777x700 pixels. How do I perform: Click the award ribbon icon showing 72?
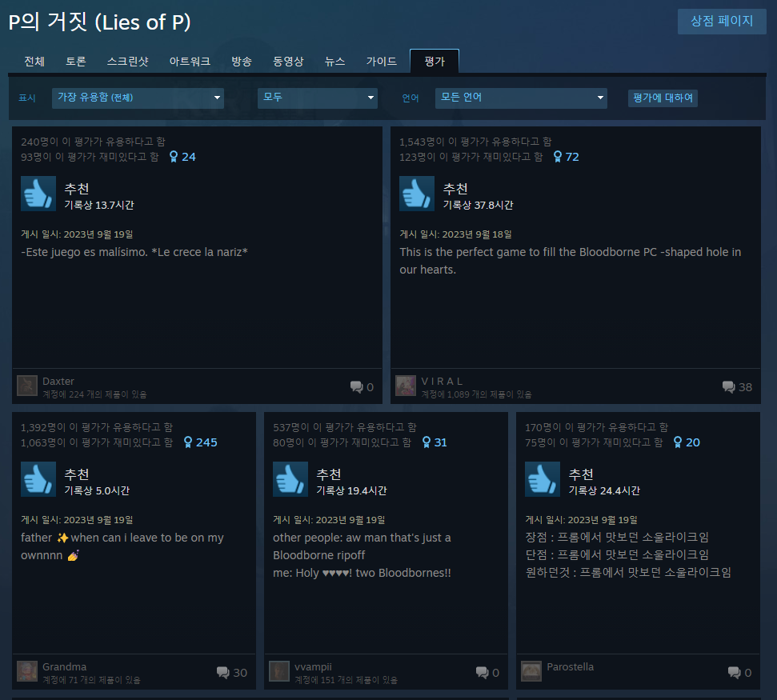(x=558, y=157)
